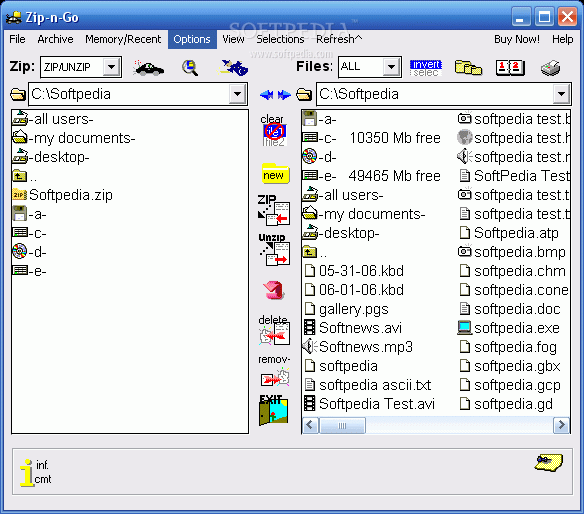Click the remove from archive icon
584x514 pixels.
tap(274, 371)
